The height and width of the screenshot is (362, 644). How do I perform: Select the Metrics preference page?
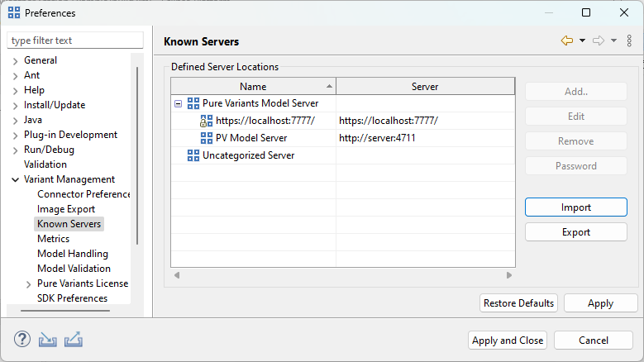[53, 239]
